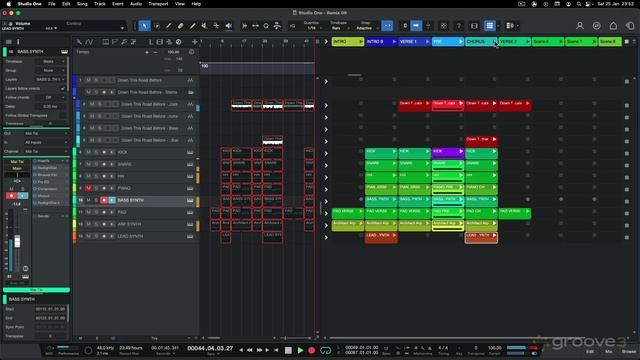Image resolution: width=640 pixels, height=360 pixels.
Task: Toggle the Loop transport button
Action: point(325,350)
